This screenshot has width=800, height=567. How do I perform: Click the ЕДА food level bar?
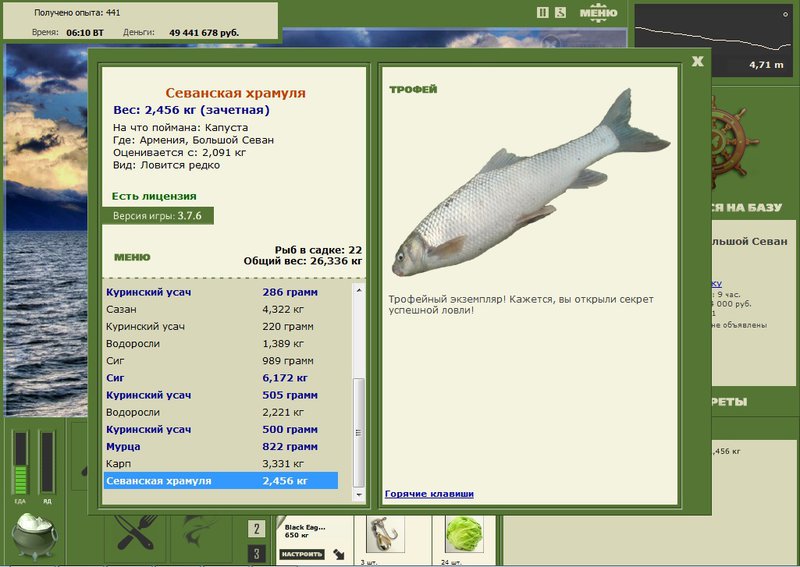21,463
